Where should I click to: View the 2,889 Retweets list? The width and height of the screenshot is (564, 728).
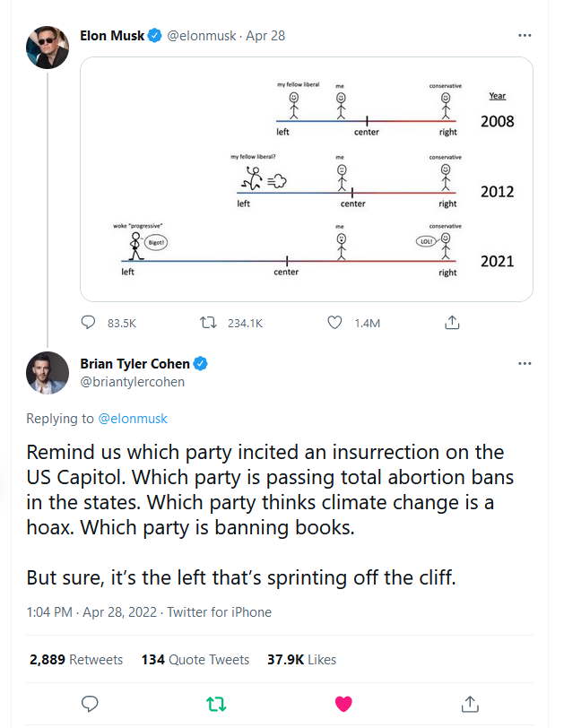pos(76,659)
